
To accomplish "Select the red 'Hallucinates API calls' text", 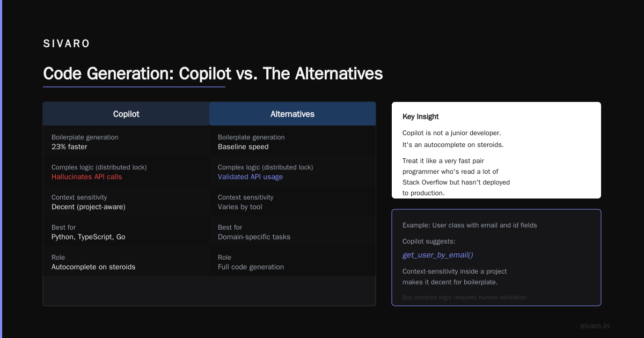I will 87,177.
